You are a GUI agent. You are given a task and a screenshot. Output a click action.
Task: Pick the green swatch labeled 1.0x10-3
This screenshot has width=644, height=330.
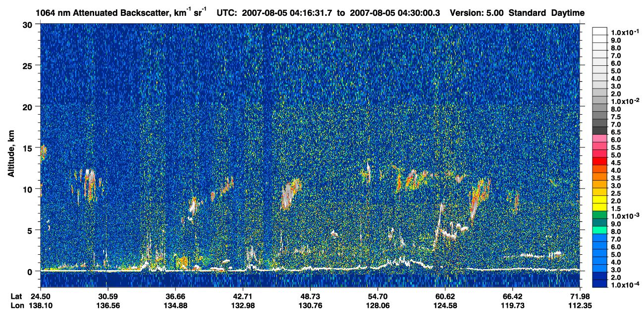(x=599, y=215)
